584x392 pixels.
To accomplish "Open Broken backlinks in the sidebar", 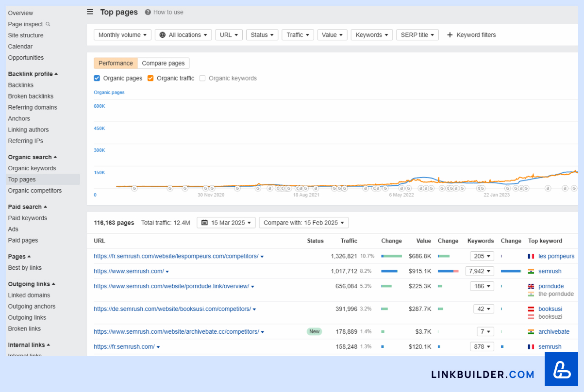I will pos(31,97).
